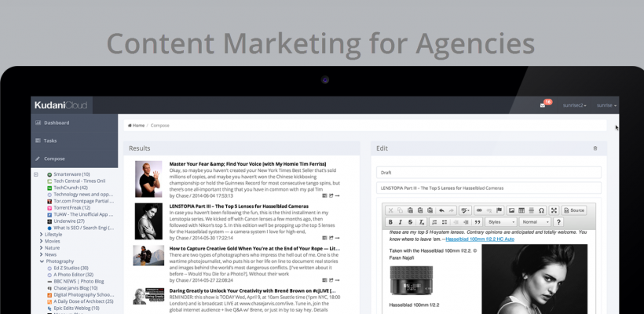Viewport: 644px width, 314px height.
Task: Apply bold formatting with B icon
Action: click(x=390, y=222)
